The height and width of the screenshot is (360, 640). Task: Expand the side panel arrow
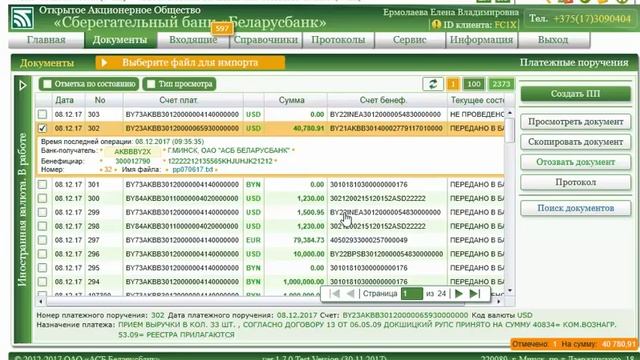(23, 85)
